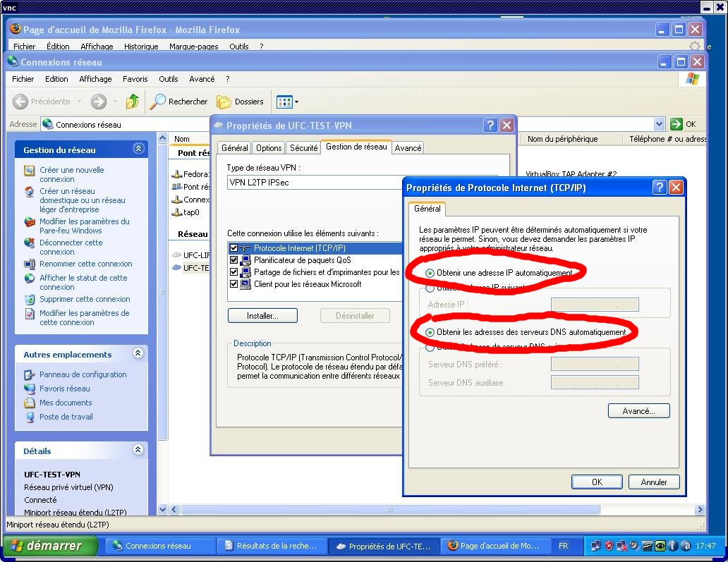Click the help question mark in TCP/IP dialog
The width and height of the screenshot is (728, 562).
pyautogui.click(x=660, y=188)
